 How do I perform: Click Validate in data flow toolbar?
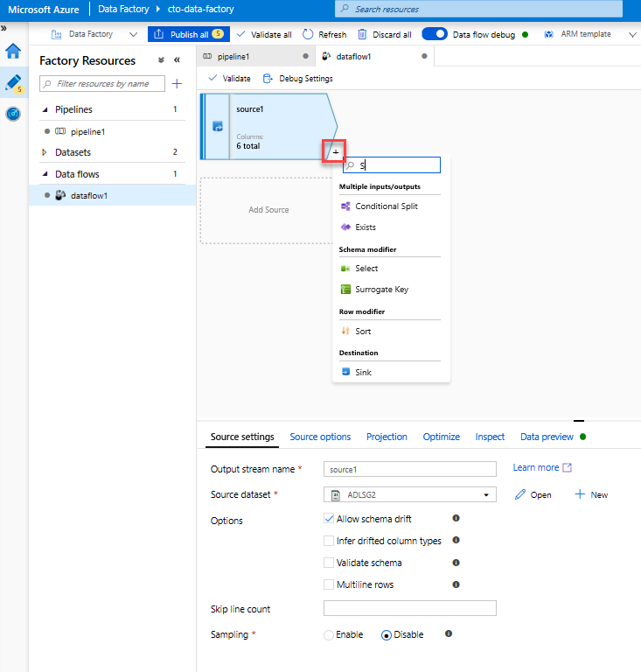coord(229,79)
